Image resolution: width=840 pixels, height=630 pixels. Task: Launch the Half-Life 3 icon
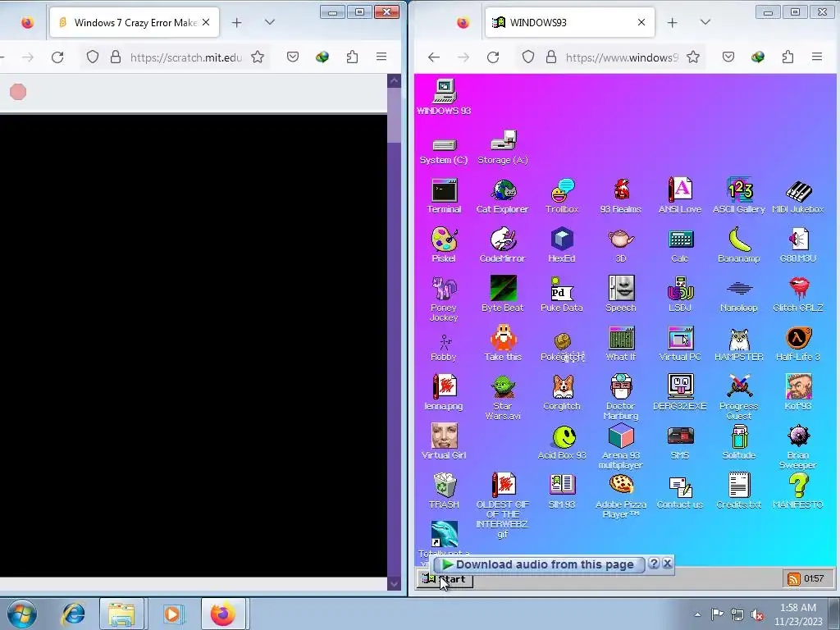pos(797,344)
